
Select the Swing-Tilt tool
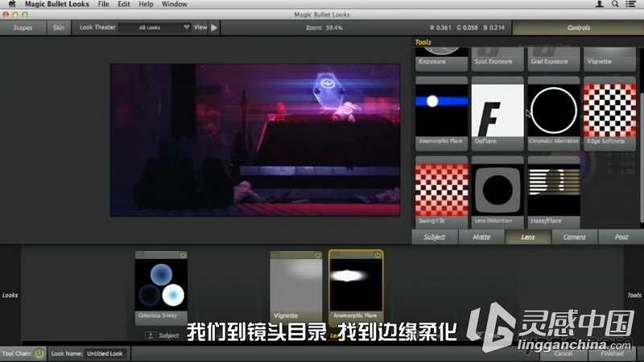(x=441, y=192)
